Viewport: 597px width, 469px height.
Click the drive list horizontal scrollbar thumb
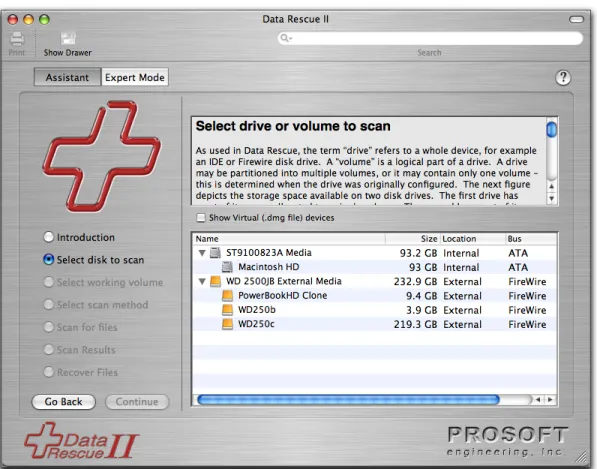[x=348, y=399]
